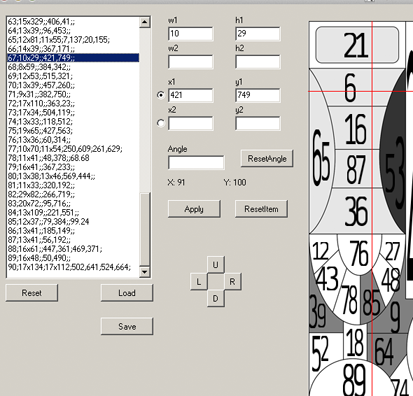Click the Reset button below list
This screenshot has height=396, width=413.
[x=32, y=293]
